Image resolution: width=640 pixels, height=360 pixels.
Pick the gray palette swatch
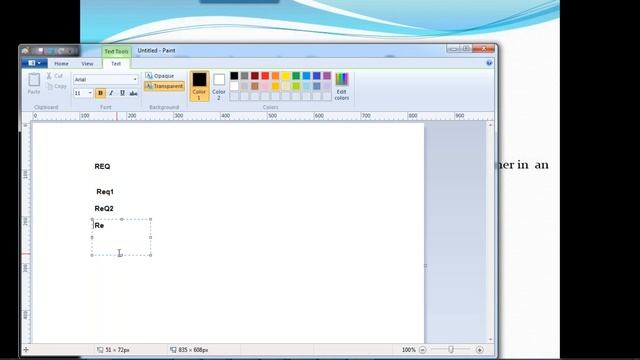click(x=244, y=76)
